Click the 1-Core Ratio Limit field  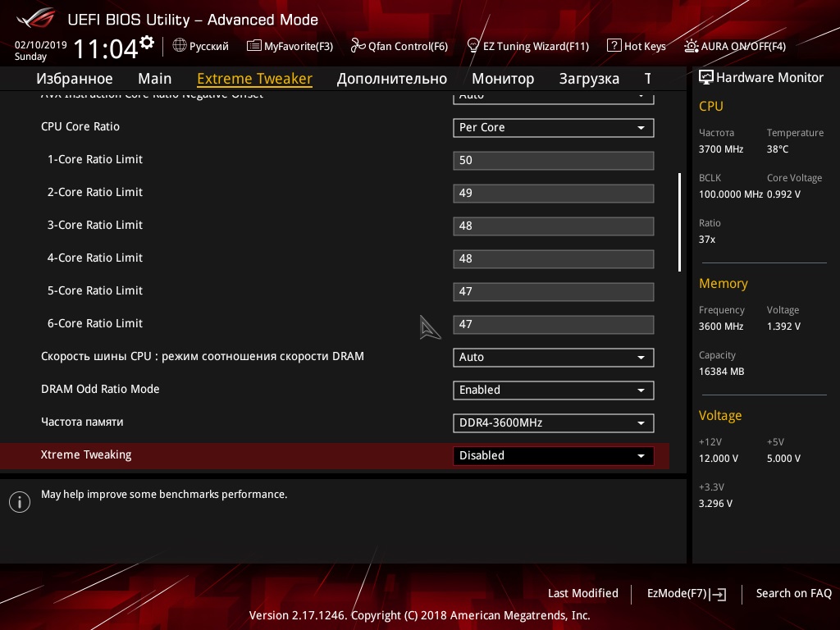click(554, 161)
